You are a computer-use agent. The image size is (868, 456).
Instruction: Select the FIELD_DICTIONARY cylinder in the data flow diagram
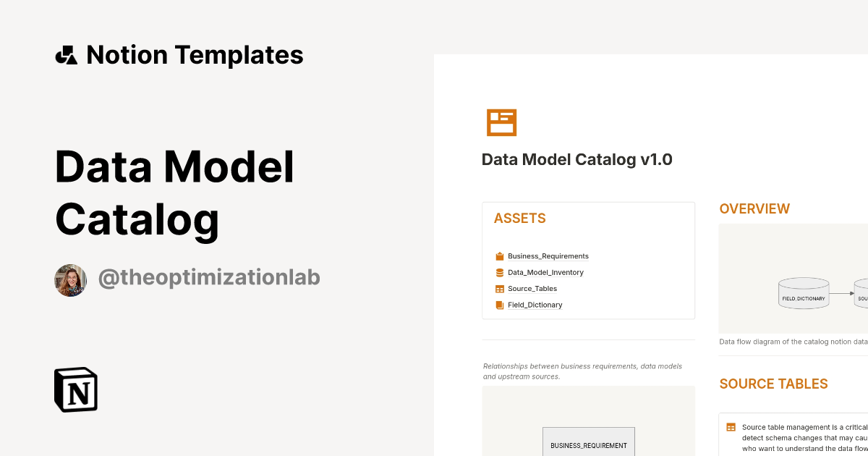[x=804, y=294]
